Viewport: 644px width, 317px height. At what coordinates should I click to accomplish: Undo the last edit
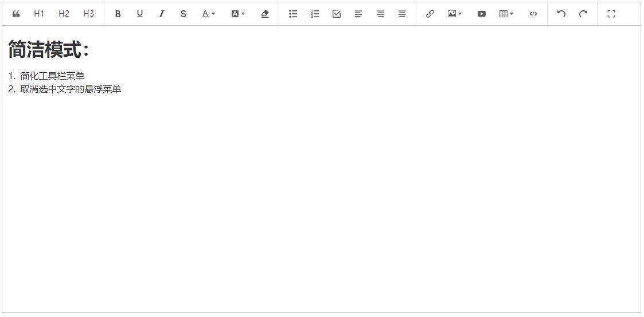click(561, 14)
